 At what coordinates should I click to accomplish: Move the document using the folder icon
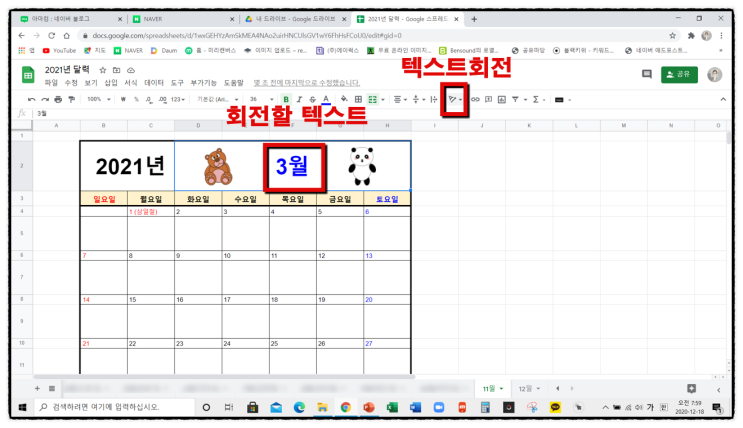[117, 70]
